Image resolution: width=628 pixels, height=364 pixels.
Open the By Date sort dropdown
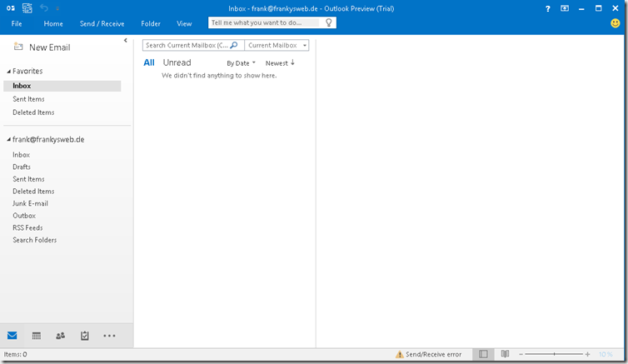(241, 63)
